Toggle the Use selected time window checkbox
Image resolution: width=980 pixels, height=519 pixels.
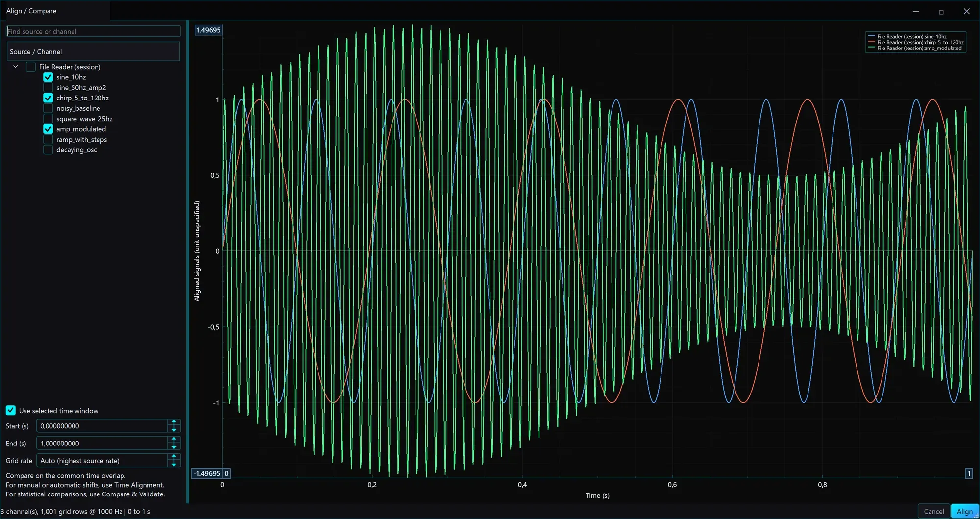click(11, 410)
